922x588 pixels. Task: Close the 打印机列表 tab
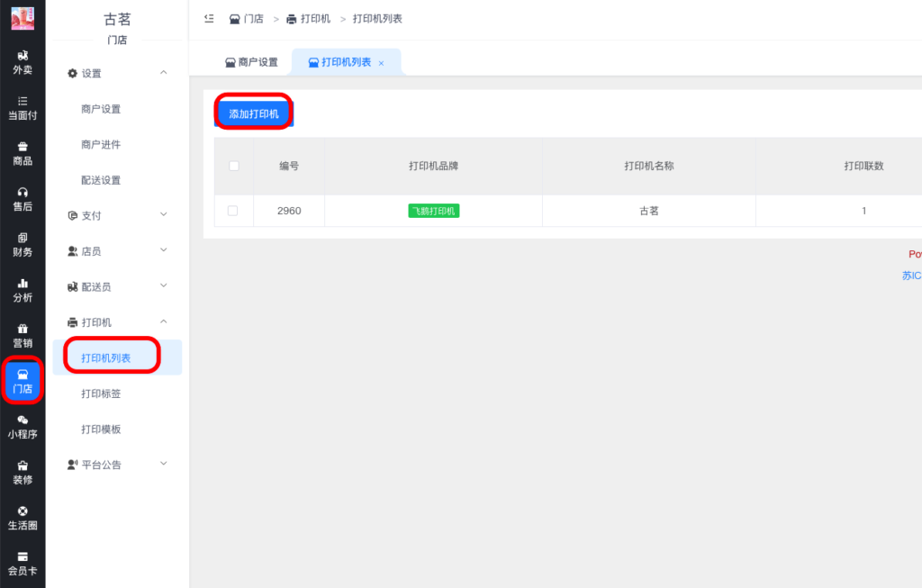click(379, 63)
